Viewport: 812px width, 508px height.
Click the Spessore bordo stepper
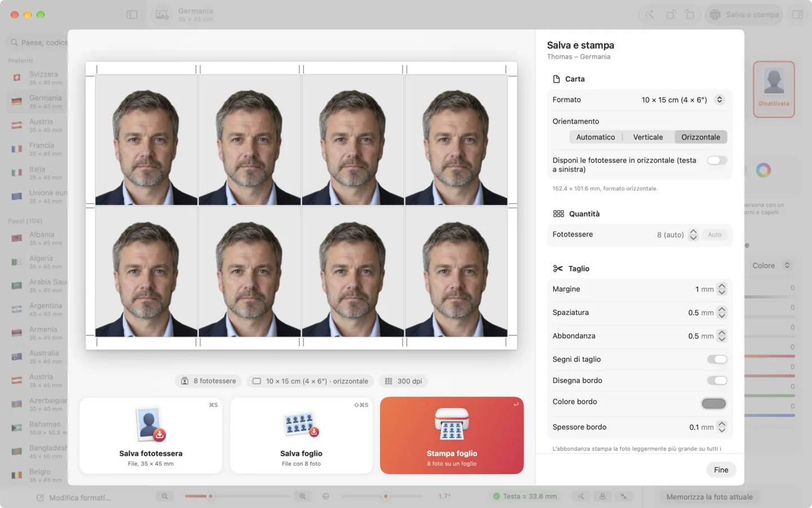click(x=722, y=427)
